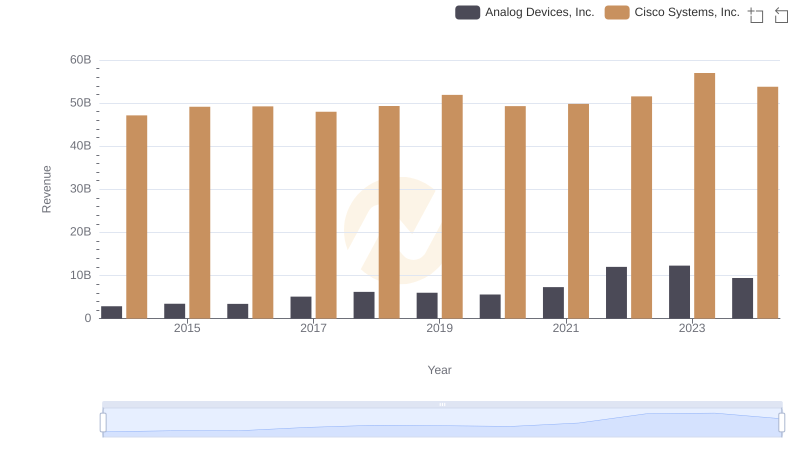Click the Cisco Systems bar for 2019
This screenshot has width=800, height=461.
point(452,207)
